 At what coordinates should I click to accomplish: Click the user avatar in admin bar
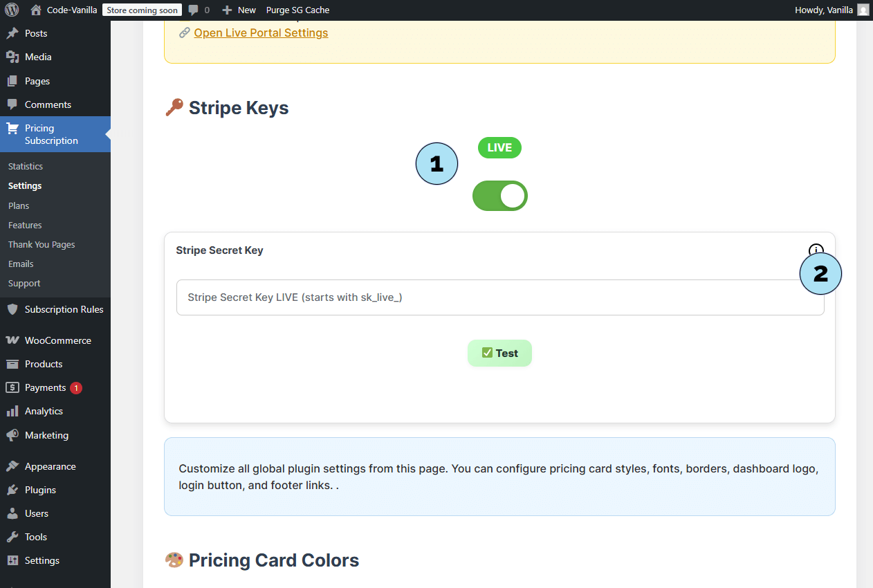tap(863, 10)
